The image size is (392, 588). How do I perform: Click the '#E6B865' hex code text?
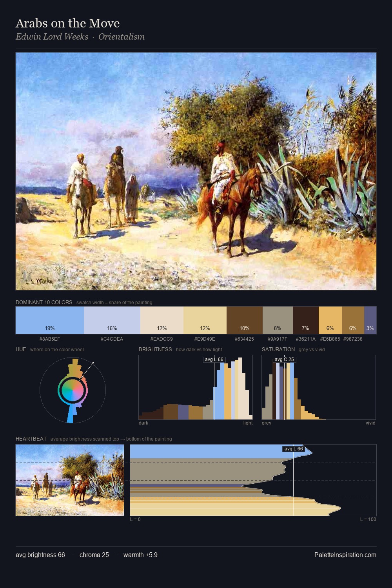(330, 339)
